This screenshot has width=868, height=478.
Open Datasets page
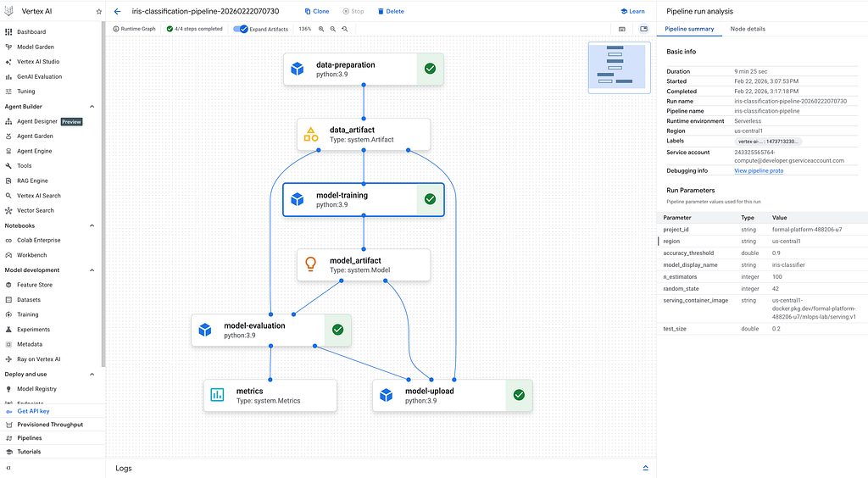click(x=29, y=300)
